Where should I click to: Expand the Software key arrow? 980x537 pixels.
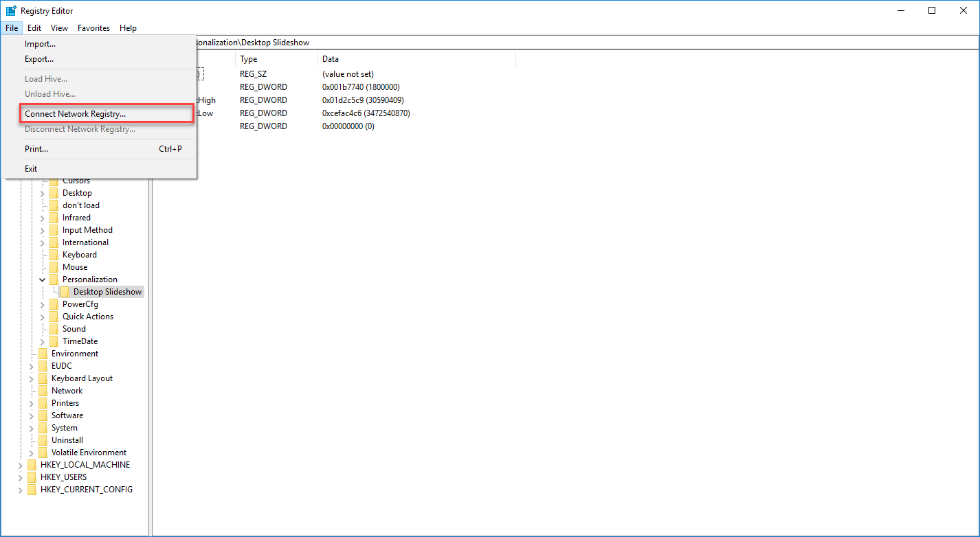(x=32, y=415)
